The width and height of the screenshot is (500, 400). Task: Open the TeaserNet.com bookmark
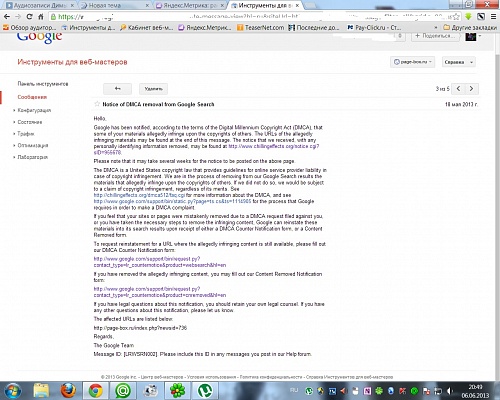click(x=261, y=28)
